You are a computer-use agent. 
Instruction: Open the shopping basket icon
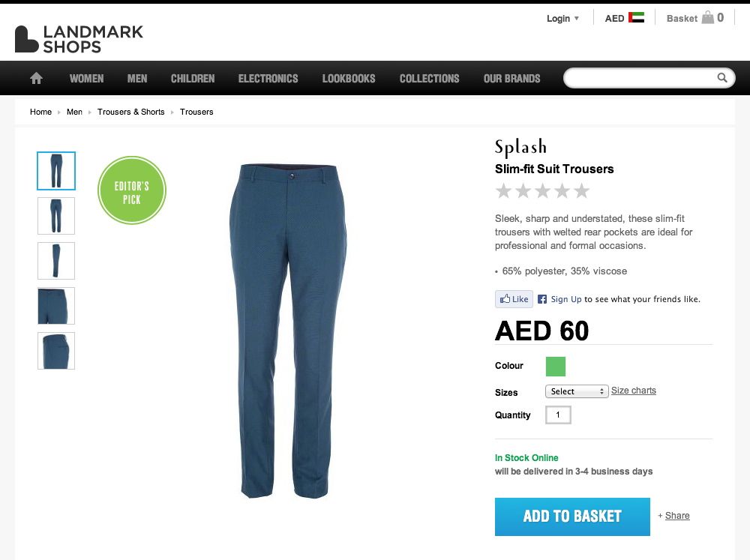[x=707, y=18]
